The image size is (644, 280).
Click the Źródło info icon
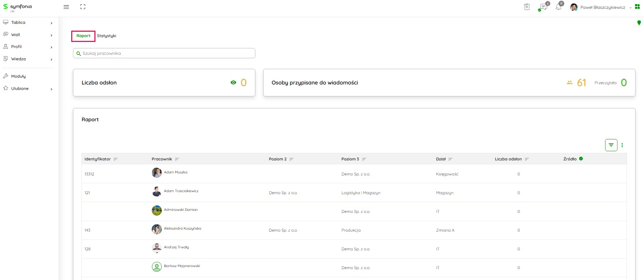coord(581,159)
